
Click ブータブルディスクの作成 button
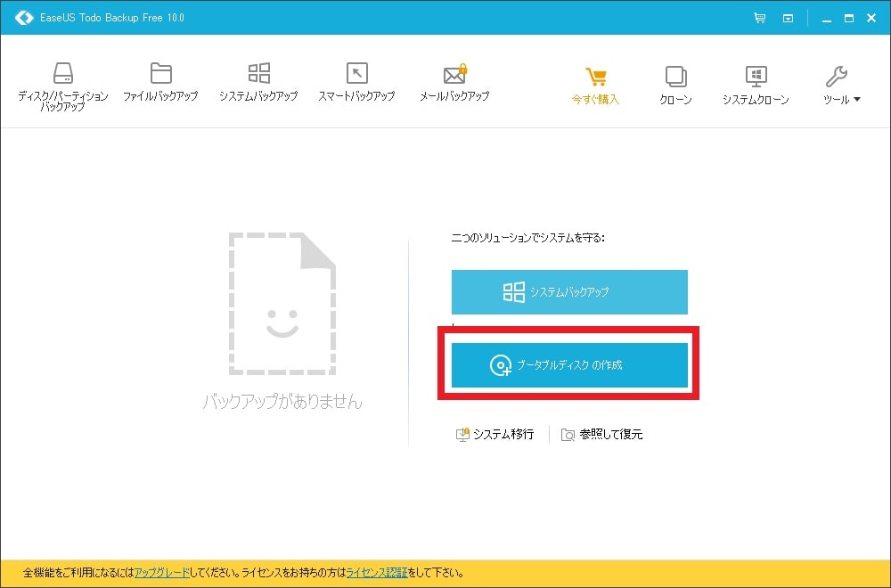coord(569,364)
